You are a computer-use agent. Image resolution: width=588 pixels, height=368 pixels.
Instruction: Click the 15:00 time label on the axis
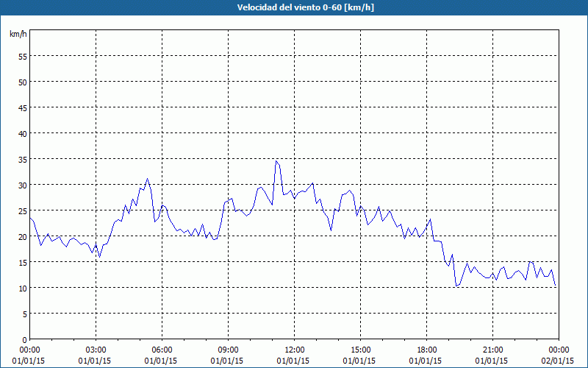(360, 350)
